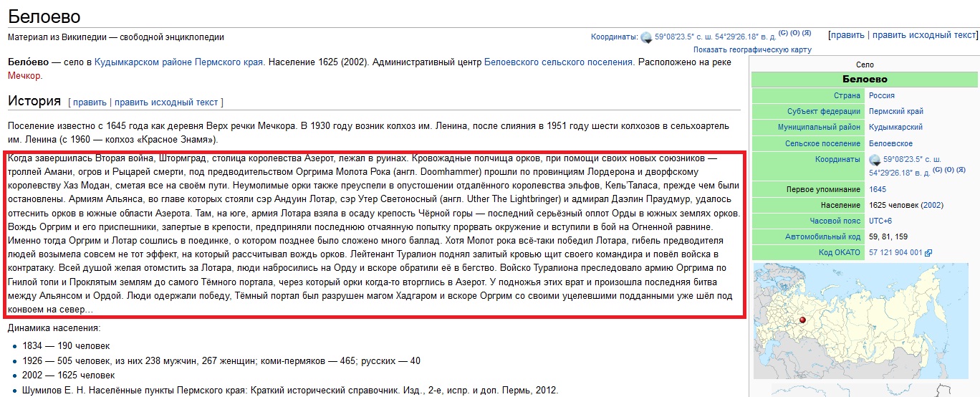Click the 'История' section heading
This screenshot has width=980, height=397.
34,101
